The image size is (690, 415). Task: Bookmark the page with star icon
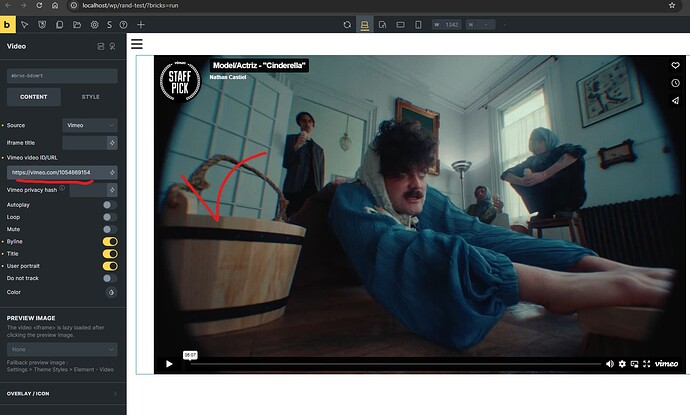(672, 5)
